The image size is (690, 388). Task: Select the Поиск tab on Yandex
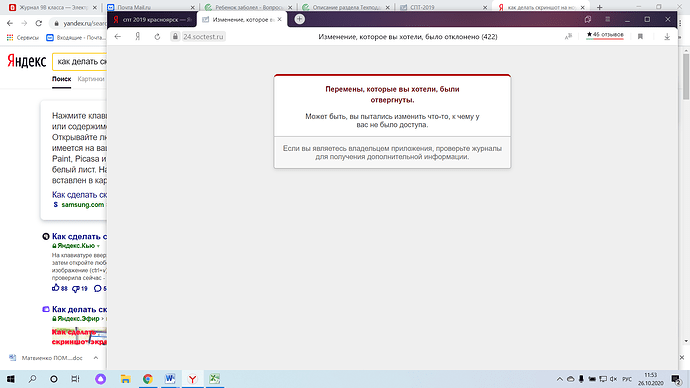click(x=61, y=79)
